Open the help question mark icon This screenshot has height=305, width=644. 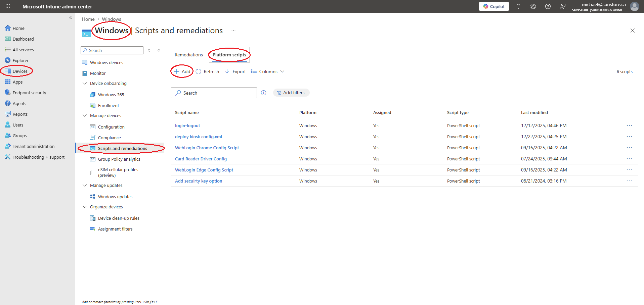coord(548,6)
